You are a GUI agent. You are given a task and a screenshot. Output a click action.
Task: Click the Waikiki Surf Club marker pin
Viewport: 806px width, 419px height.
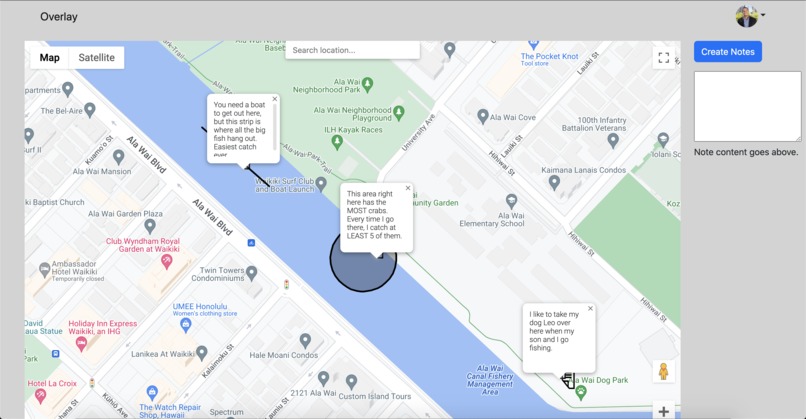pyautogui.click(x=321, y=184)
